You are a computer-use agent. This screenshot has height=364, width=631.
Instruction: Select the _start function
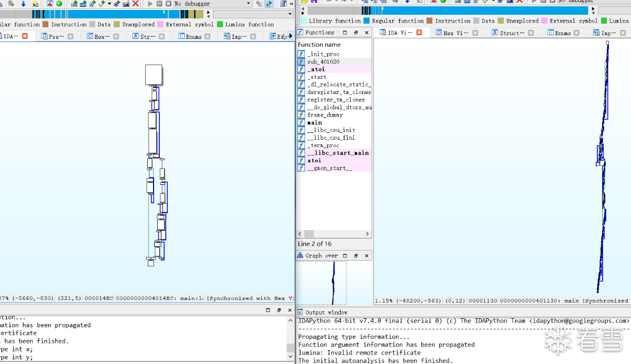pos(334,77)
